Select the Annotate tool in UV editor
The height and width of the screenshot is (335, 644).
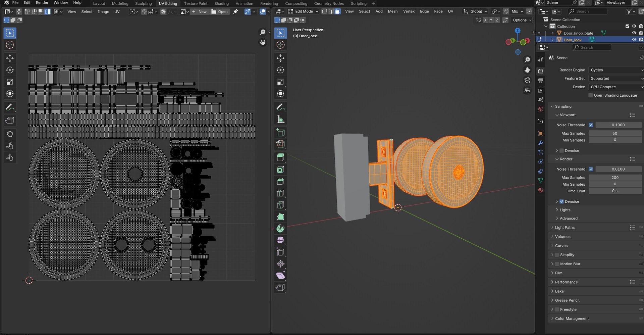click(x=10, y=107)
